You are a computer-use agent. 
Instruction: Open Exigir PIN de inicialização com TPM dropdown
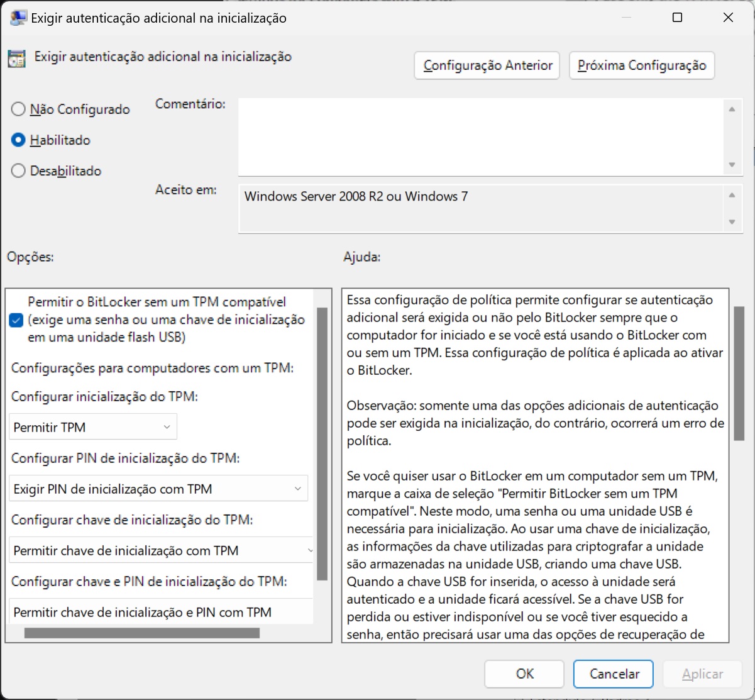[x=158, y=489]
